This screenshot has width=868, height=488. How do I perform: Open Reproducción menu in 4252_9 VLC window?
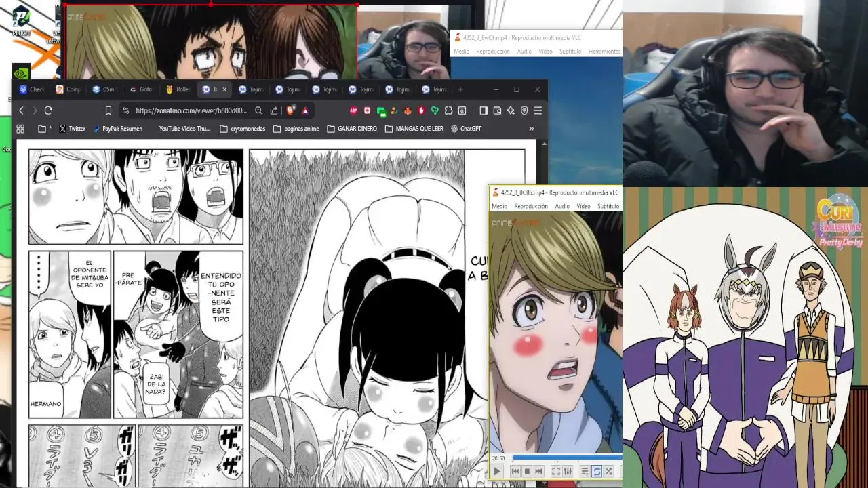coord(493,52)
